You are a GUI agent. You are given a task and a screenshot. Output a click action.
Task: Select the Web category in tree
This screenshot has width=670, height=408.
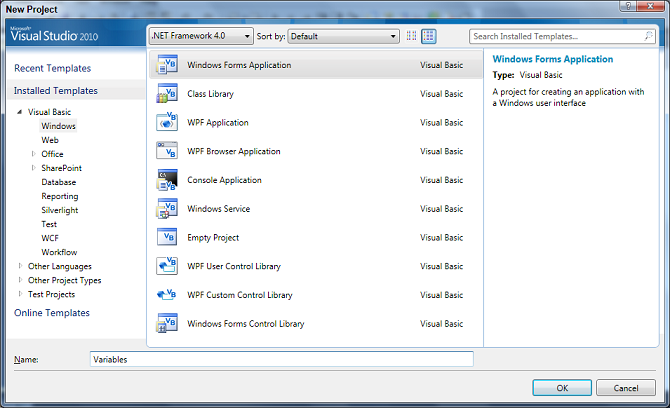50,140
